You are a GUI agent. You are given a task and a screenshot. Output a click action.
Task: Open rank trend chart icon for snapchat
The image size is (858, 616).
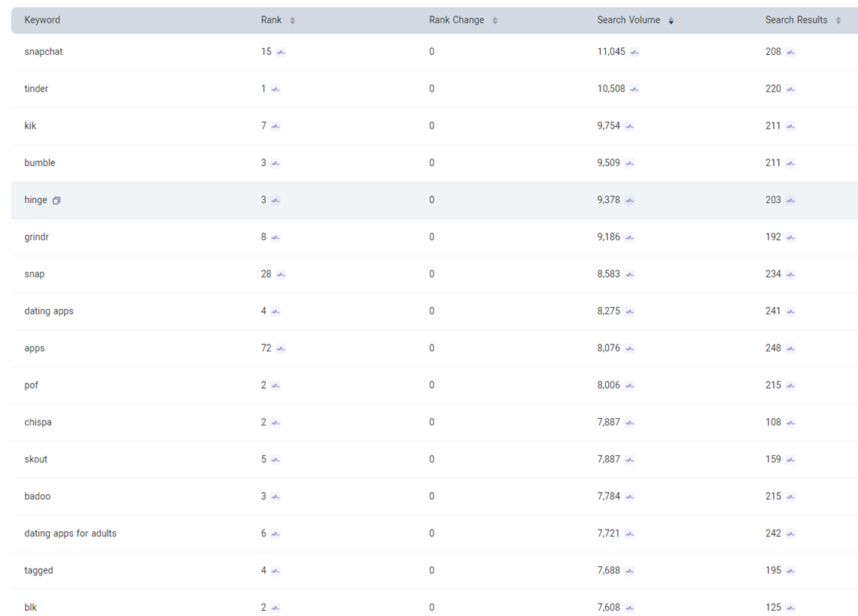pos(281,53)
